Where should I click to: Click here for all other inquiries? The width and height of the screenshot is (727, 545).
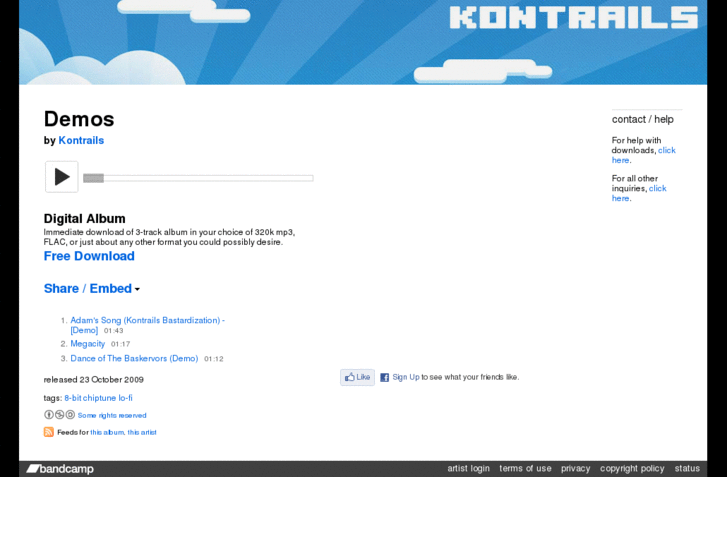coord(639,193)
